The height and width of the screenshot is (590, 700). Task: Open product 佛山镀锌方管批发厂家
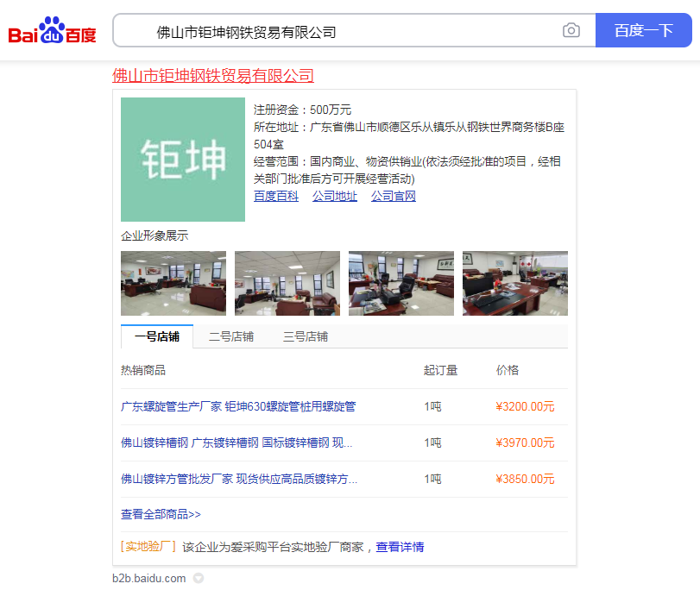click(x=239, y=479)
